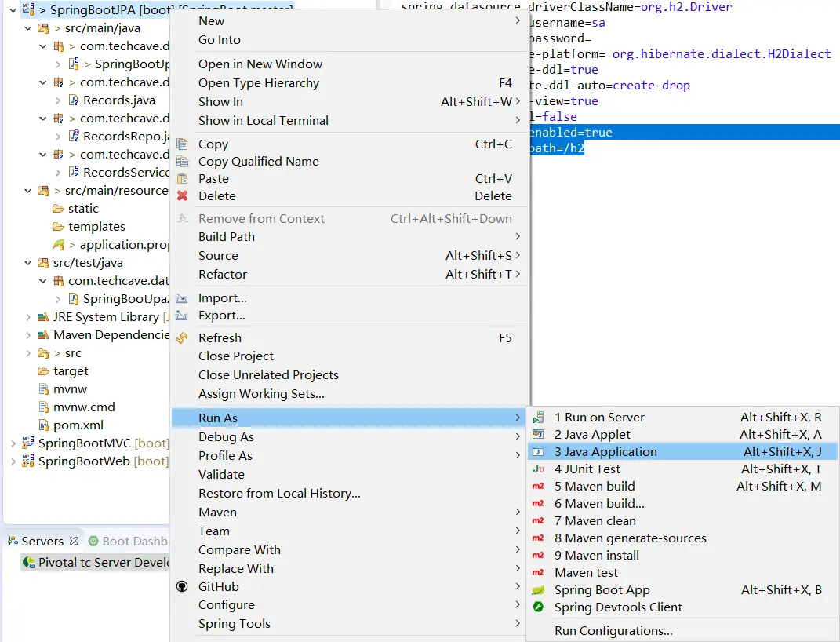This screenshot has width=840, height=642.
Task: Expand the Records.java tree node
Action: (58, 100)
